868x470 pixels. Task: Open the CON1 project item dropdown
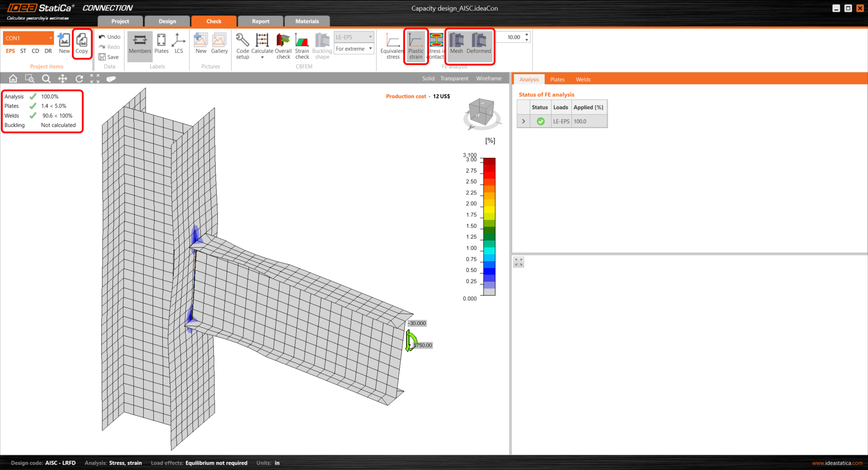pyautogui.click(x=51, y=38)
